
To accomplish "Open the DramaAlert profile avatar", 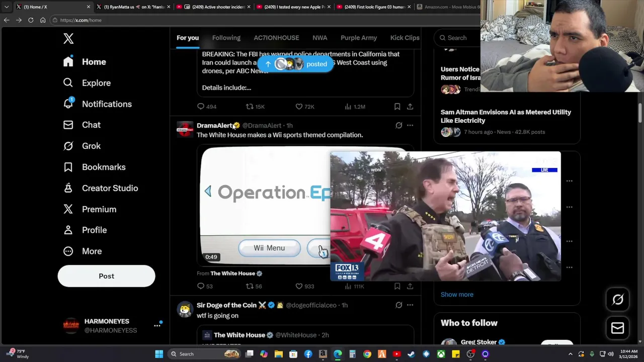I will (185, 129).
